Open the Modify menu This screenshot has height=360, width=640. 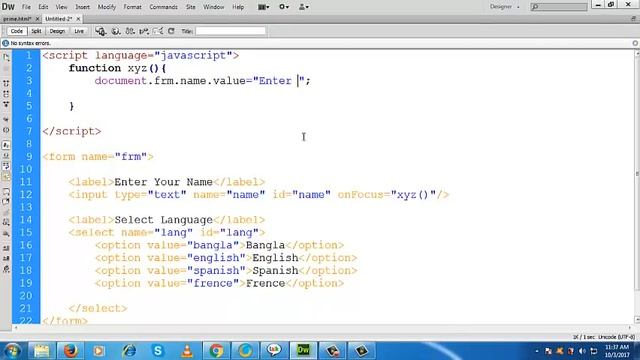pyautogui.click(x=107, y=7)
